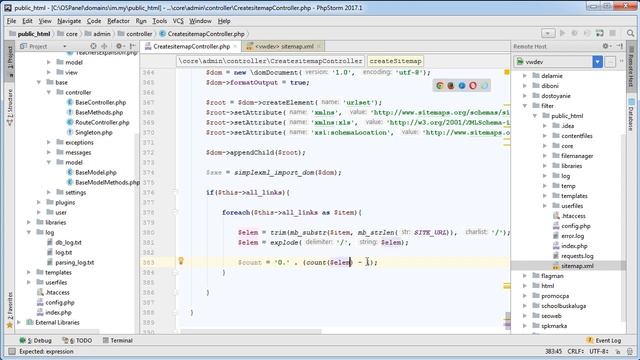Viewport: 640px width, 360px height.
Task: Expand the plugins folder in Project tree
Action: coord(39,202)
